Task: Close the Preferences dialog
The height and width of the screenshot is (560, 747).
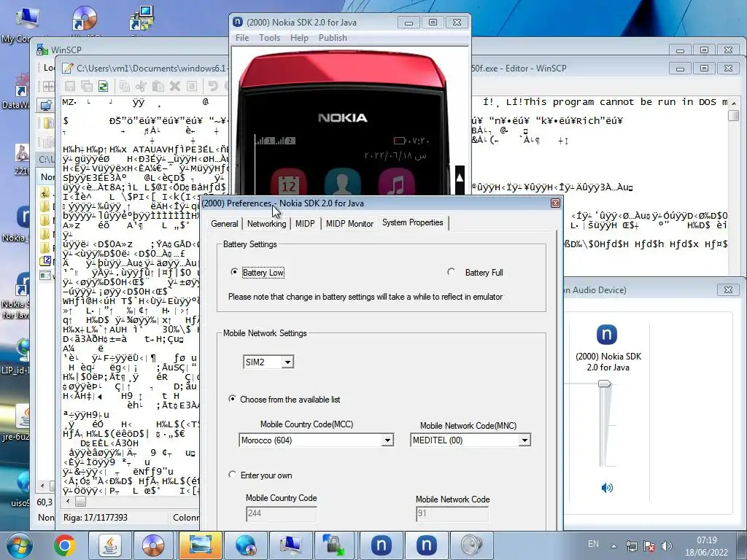Action: coord(555,203)
